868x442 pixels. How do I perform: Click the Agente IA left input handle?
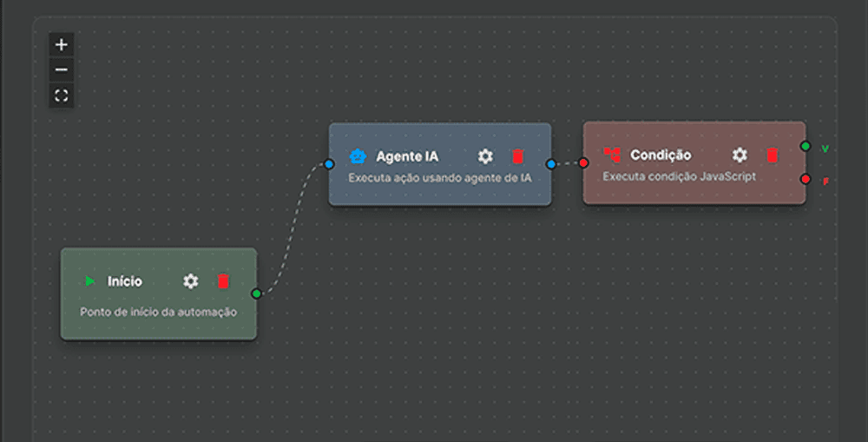click(329, 163)
